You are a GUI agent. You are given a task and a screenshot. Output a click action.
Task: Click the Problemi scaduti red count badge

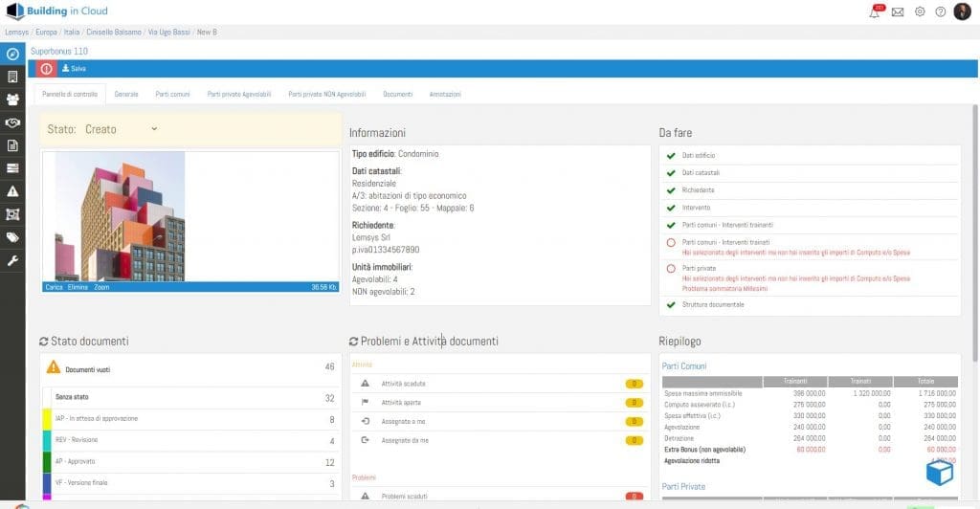coord(634,497)
